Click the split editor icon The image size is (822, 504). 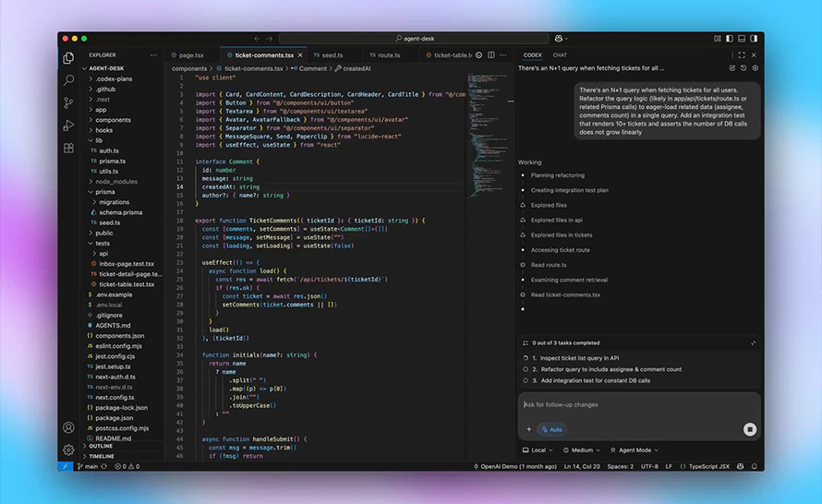click(x=491, y=55)
